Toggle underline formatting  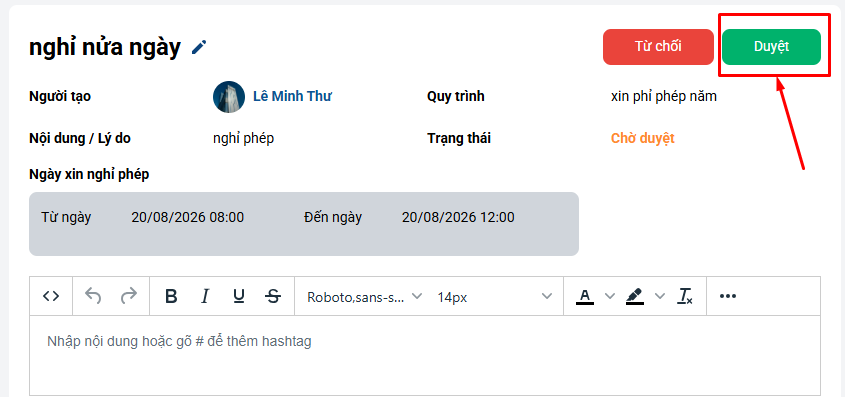coord(239,296)
